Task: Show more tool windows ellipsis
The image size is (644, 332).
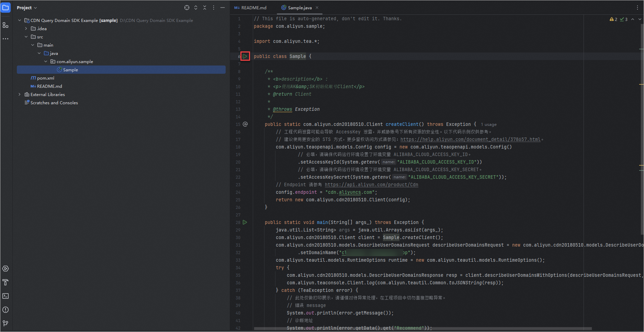Action: point(5,39)
